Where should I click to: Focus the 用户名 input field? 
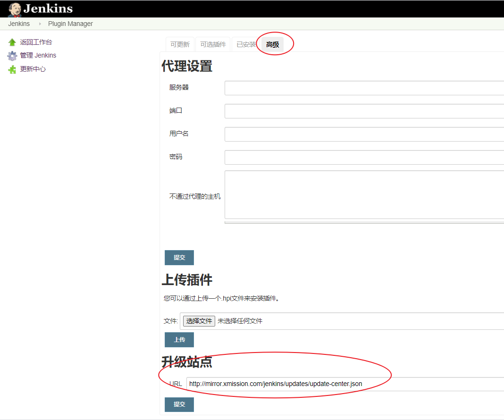pyautogui.click(x=364, y=134)
